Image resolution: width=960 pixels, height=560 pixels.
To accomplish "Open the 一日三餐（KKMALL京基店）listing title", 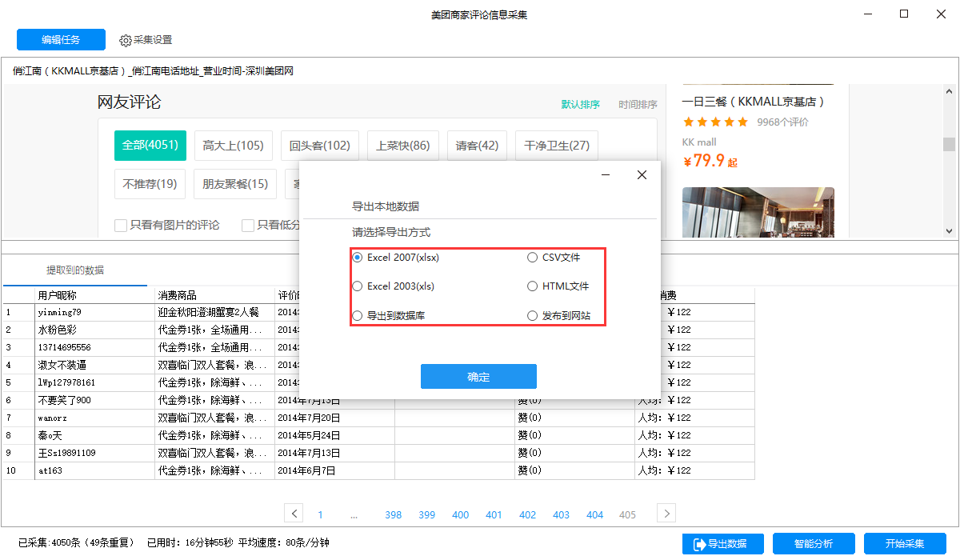I will click(x=753, y=102).
